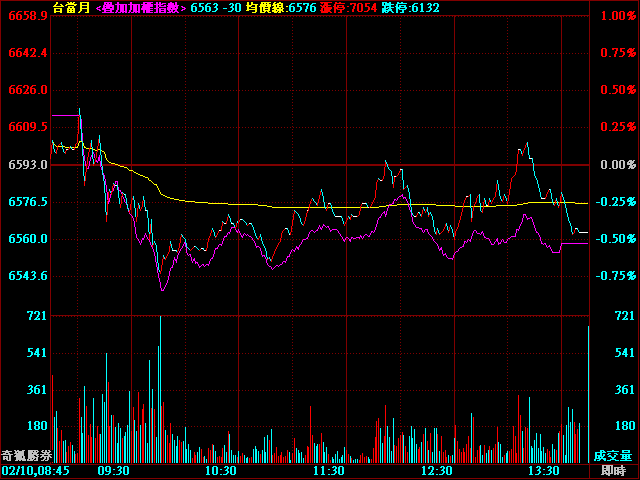
Task: Click the current price 6563 in header
Action: point(204,7)
